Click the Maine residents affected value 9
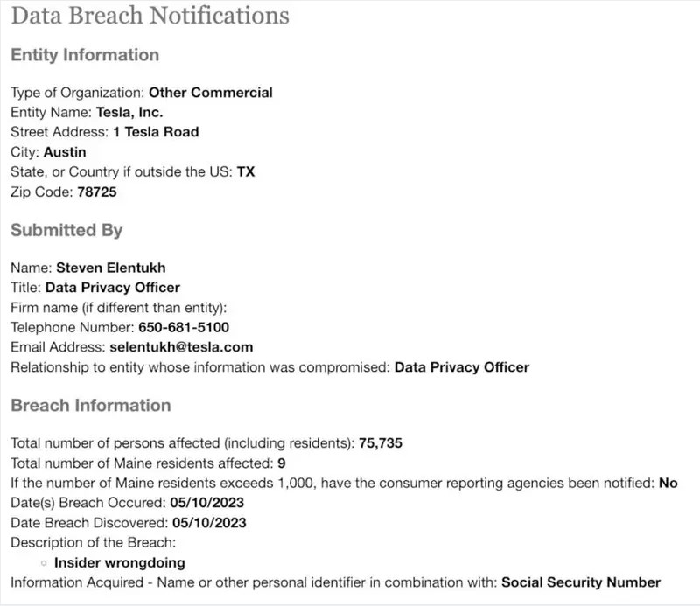Screen dimensions: 700x606 (x=280, y=463)
